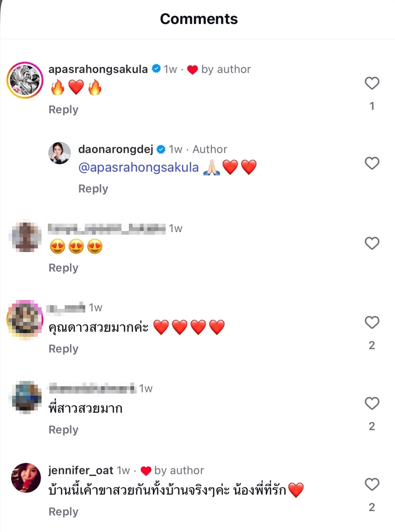
Task: Like jennifer_oat's comment with heart icon
Action: click(x=372, y=485)
